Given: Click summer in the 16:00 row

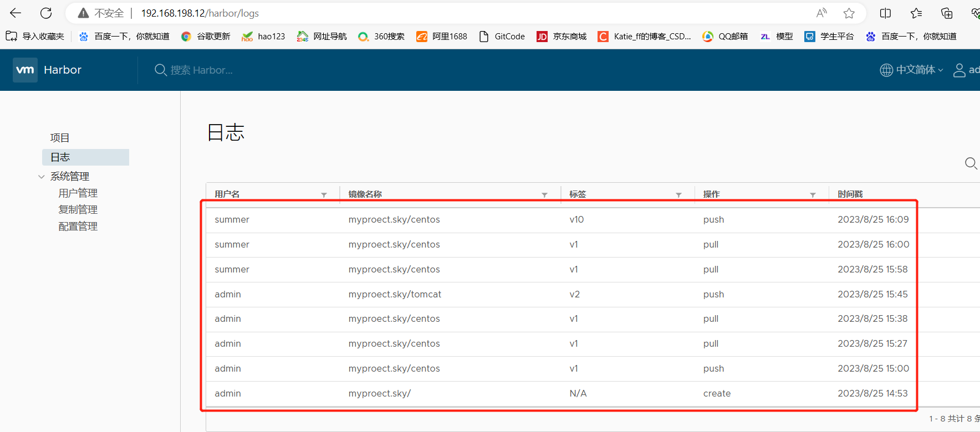Looking at the screenshot, I should pyautogui.click(x=232, y=245).
